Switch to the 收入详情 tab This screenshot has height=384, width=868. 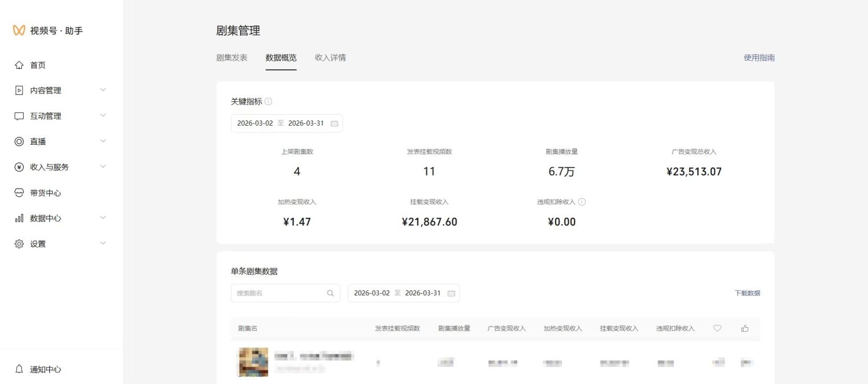332,57
